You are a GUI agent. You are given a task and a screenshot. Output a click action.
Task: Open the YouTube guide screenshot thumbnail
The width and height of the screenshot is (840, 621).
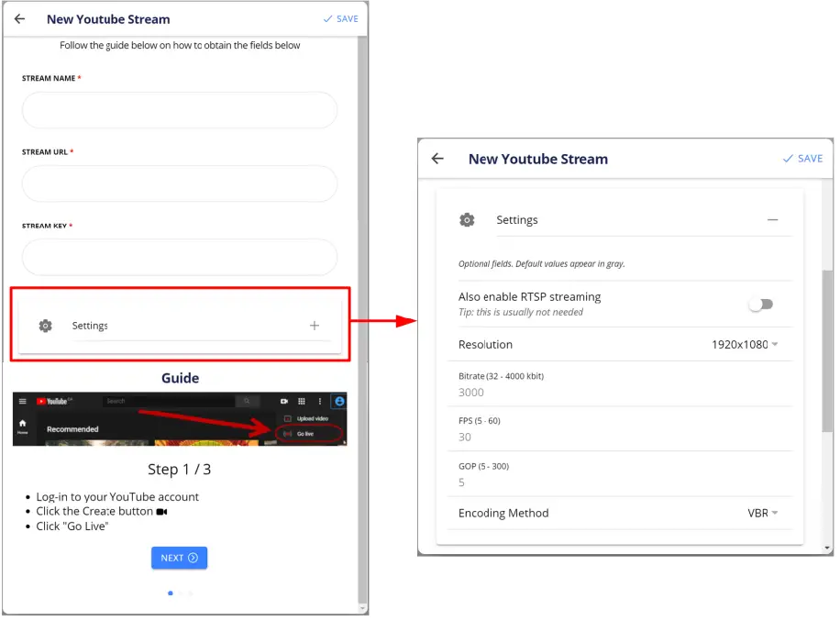[x=180, y=419]
